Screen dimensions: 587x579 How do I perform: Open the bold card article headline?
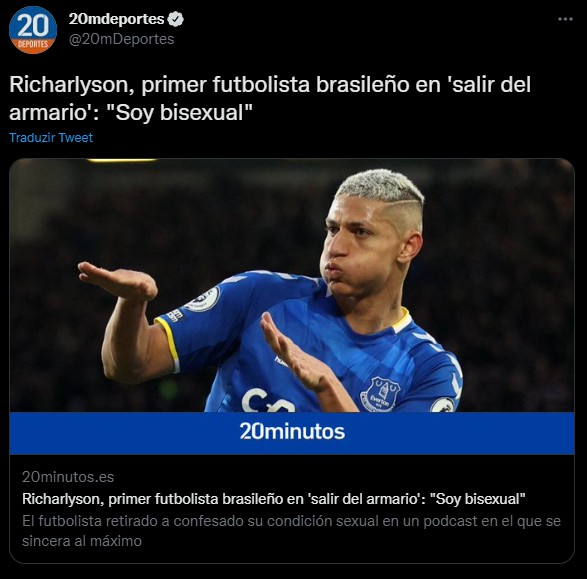274,499
